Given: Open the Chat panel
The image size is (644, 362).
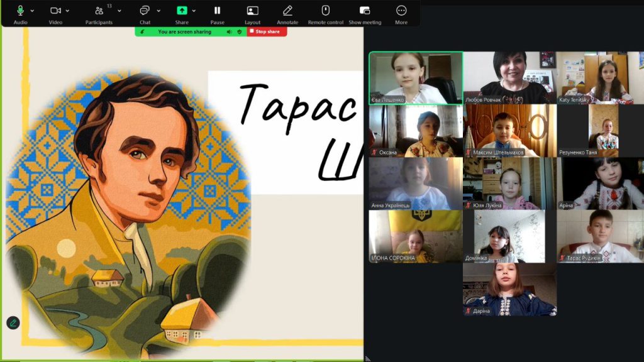Looking at the screenshot, I should [145, 11].
